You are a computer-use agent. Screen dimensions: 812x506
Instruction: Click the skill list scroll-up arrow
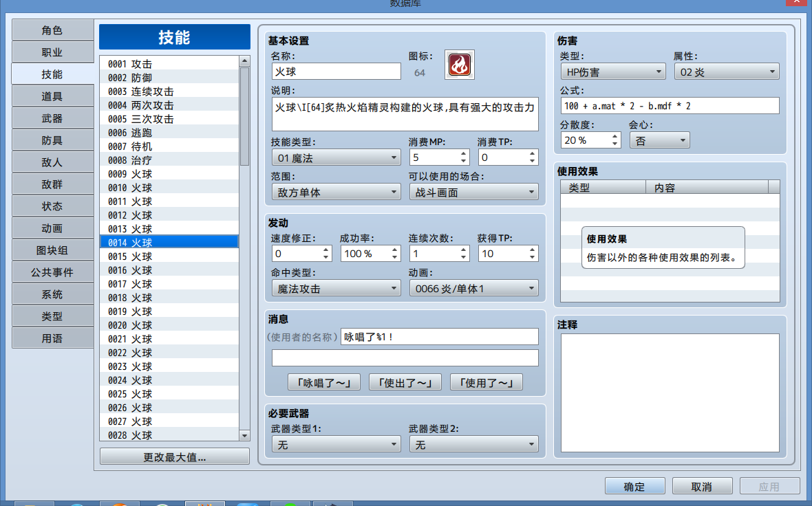click(244, 61)
